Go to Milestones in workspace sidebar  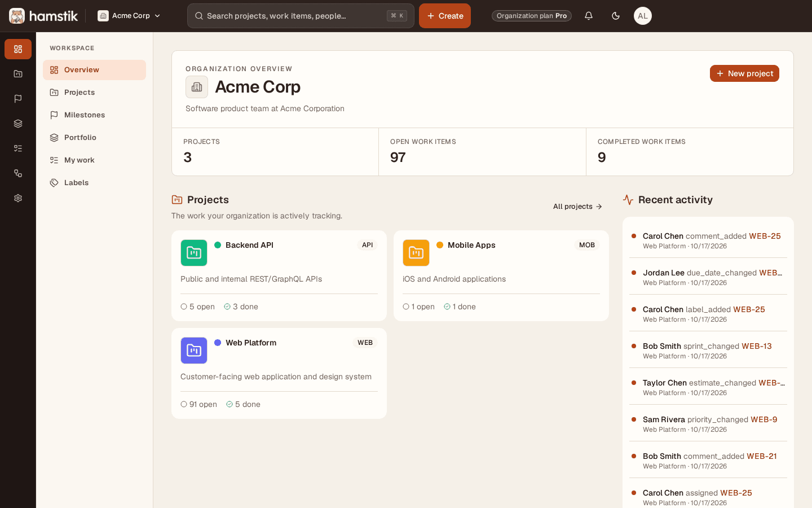(x=94, y=115)
